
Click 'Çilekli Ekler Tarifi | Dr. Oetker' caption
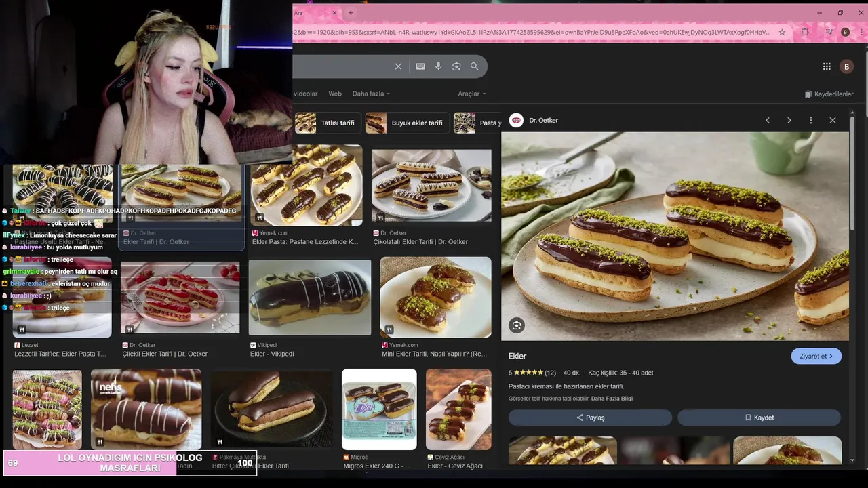coord(165,354)
